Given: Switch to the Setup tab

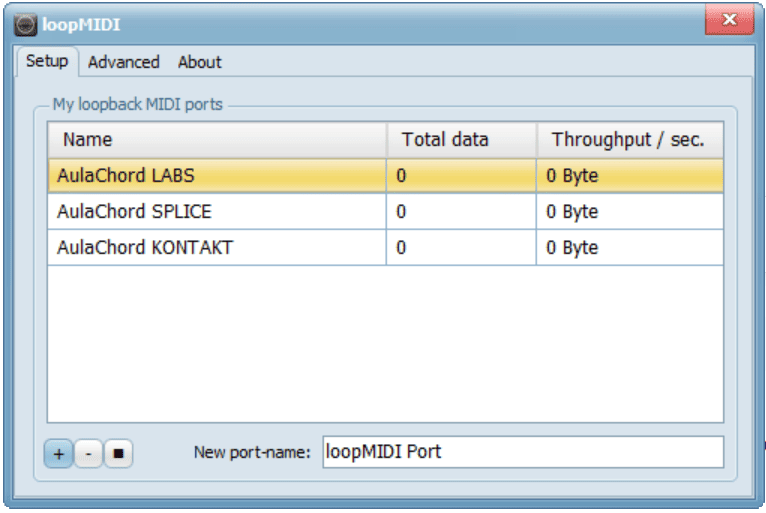Looking at the screenshot, I should pyautogui.click(x=46, y=61).
